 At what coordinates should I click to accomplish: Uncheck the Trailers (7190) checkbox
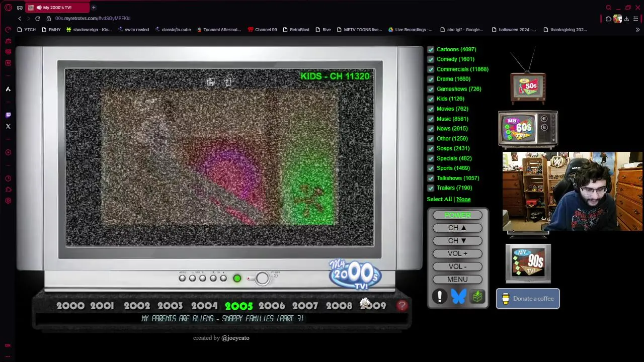(x=431, y=188)
